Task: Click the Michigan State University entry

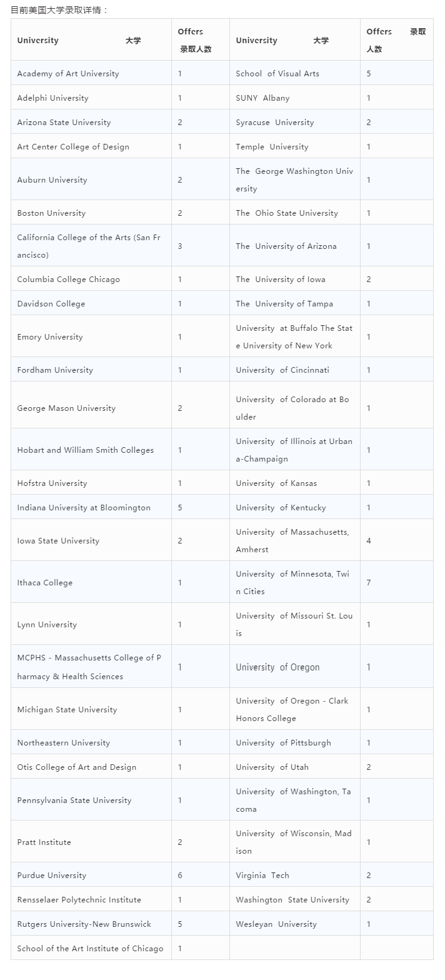Action: point(91,709)
